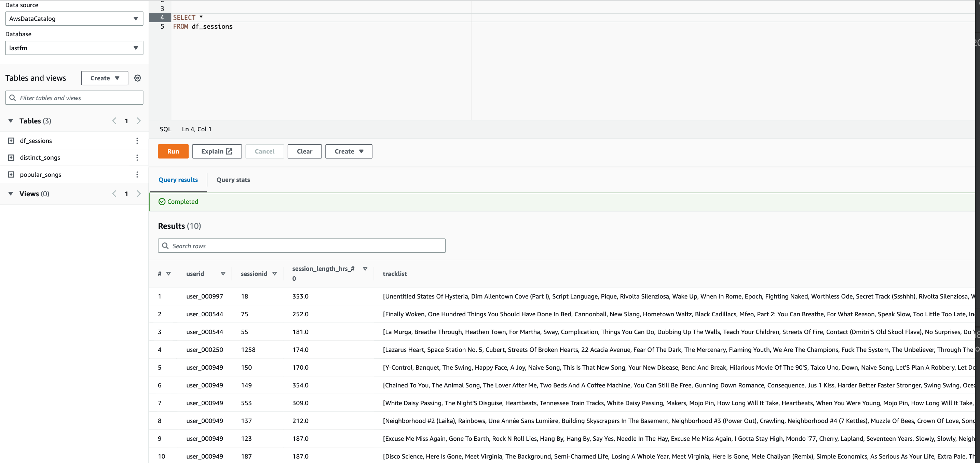Open the tables settings gear icon
Viewport: 980px width, 463px height.
click(x=137, y=78)
